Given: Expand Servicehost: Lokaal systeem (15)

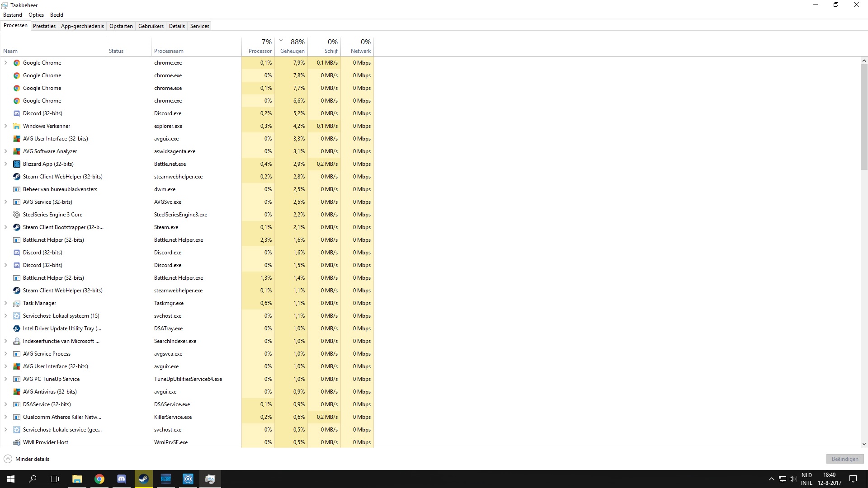Looking at the screenshot, I should (x=5, y=316).
